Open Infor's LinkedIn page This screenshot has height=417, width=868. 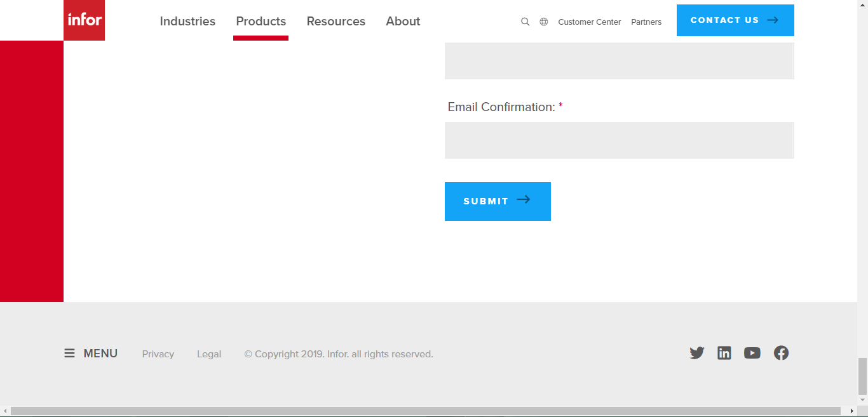[724, 353]
